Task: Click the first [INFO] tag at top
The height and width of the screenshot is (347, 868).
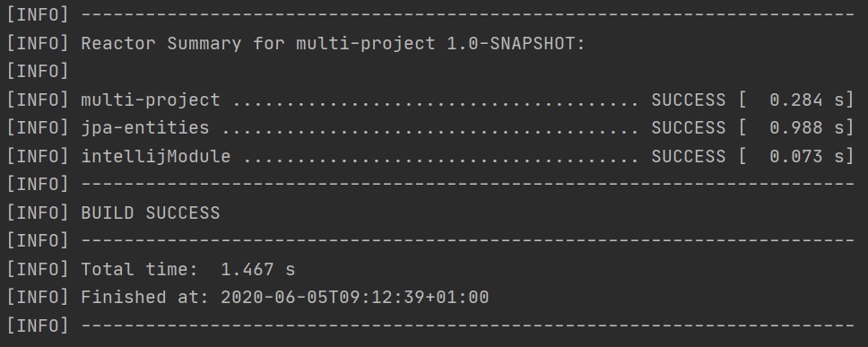Action: click(38, 15)
